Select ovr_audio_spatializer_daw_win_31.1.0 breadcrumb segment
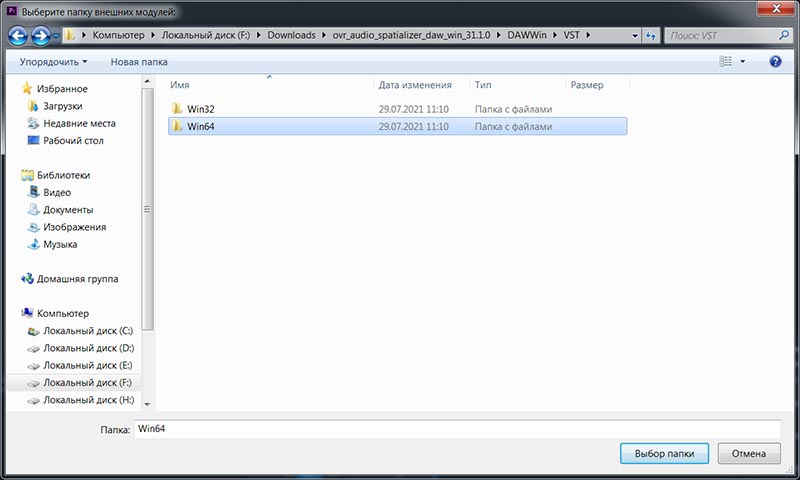Screen dimensions: 800x480 pos(411,35)
